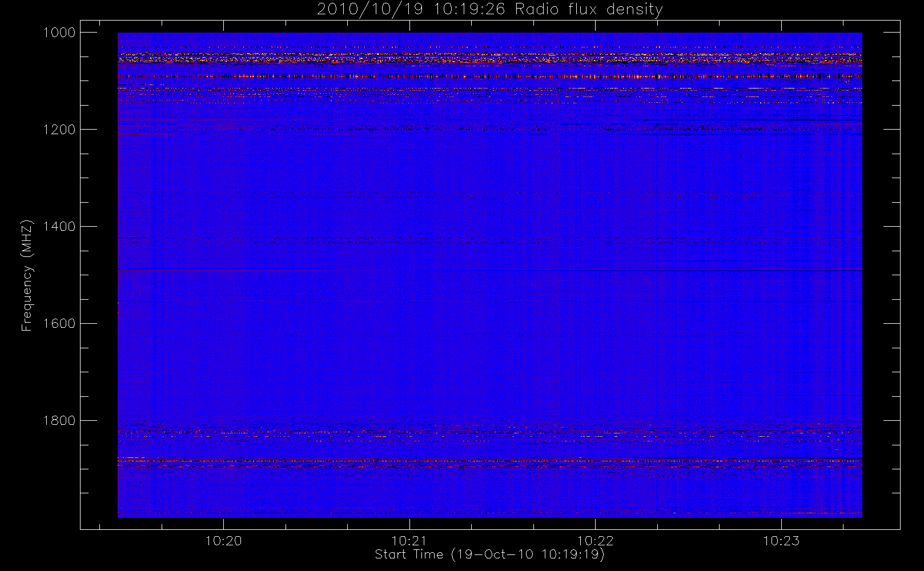
Task: Click the 1800 frequency tick label
Action: [59, 421]
